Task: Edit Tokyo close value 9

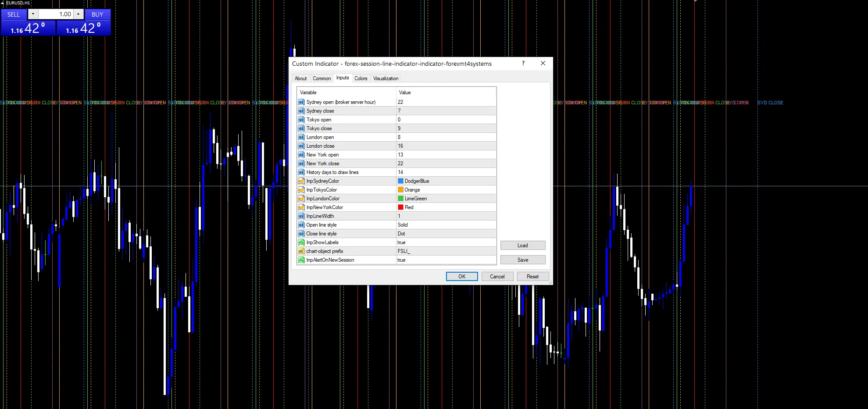Action: [446, 128]
